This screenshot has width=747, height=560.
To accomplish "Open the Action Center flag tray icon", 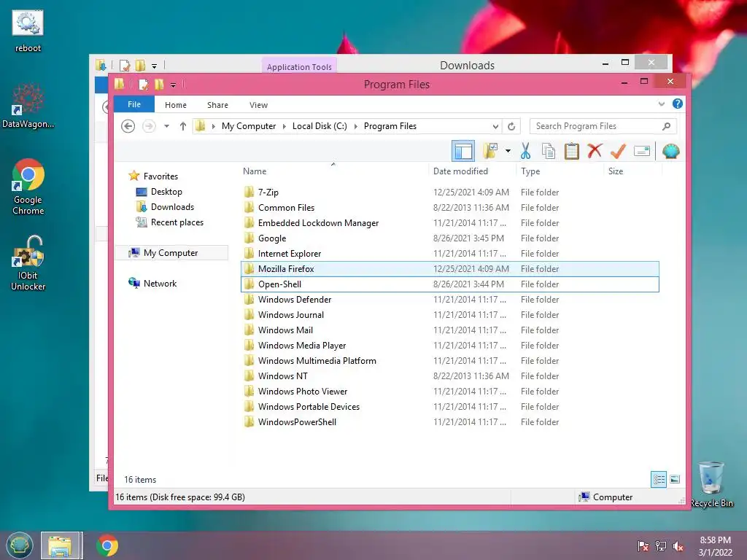I will click(x=643, y=546).
